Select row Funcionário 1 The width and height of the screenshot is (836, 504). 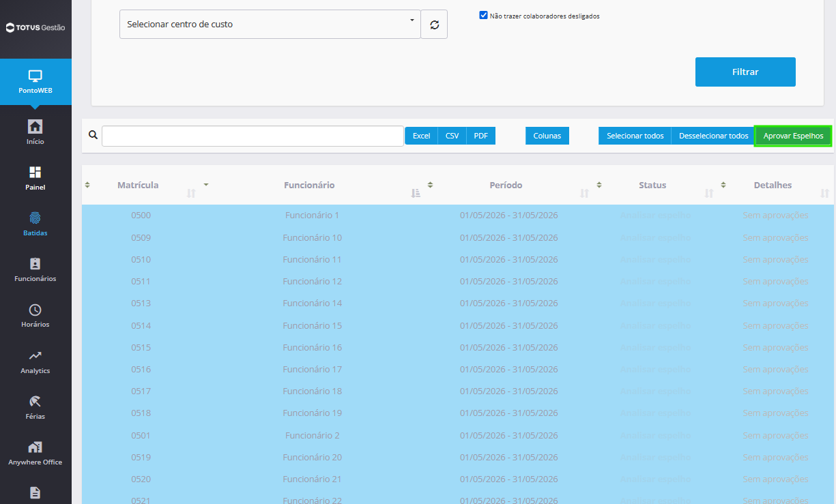[x=458, y=216]
